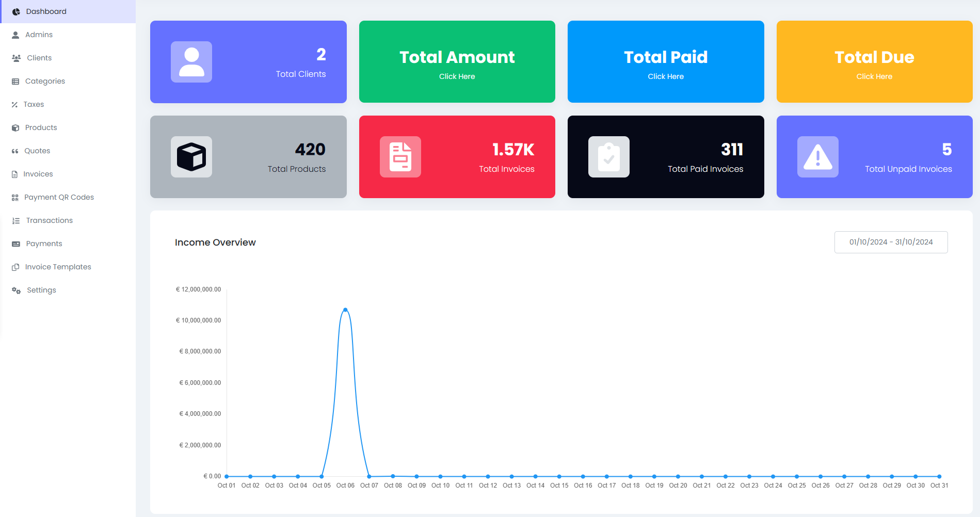Click the Total Paid card
This screenshot has width=980, height=517.
point(666,62)
